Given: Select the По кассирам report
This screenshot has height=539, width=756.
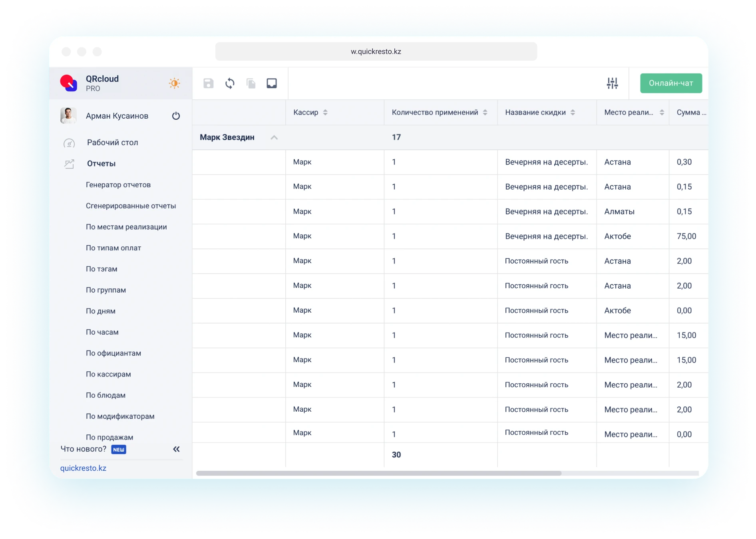Looking at the screenshot, I should 108,374.
